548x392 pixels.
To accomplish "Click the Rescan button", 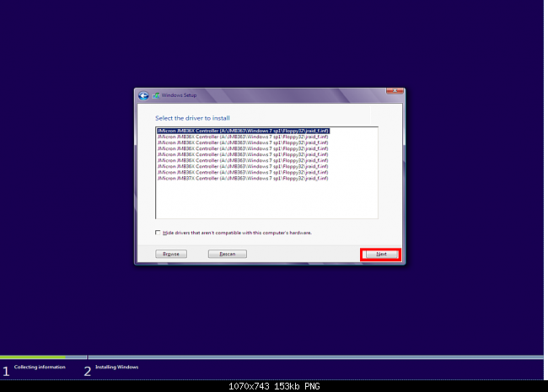I will point(228,254).
